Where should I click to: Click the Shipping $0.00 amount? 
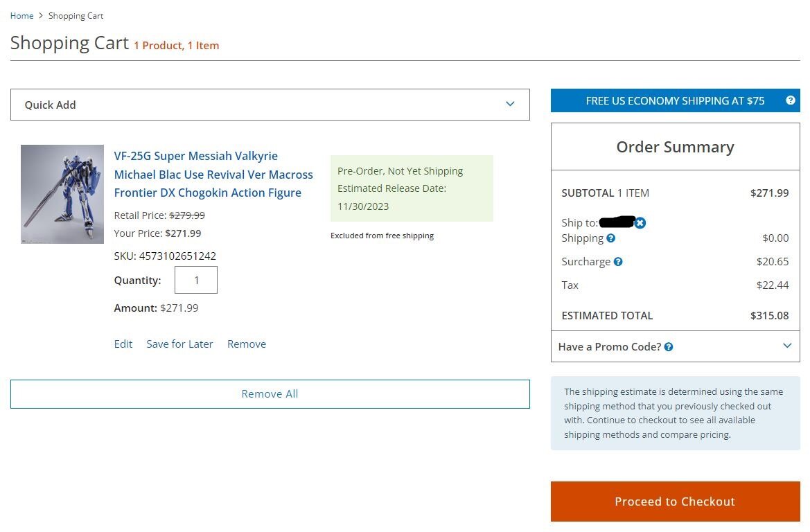click(775, 238)
